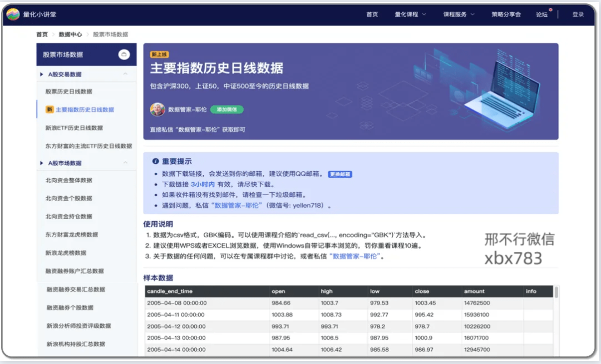Screen dimensions: 601x364
Task: Select 融资融券交易汇总数据 in sidebar
Action: [x=76, y=290]
